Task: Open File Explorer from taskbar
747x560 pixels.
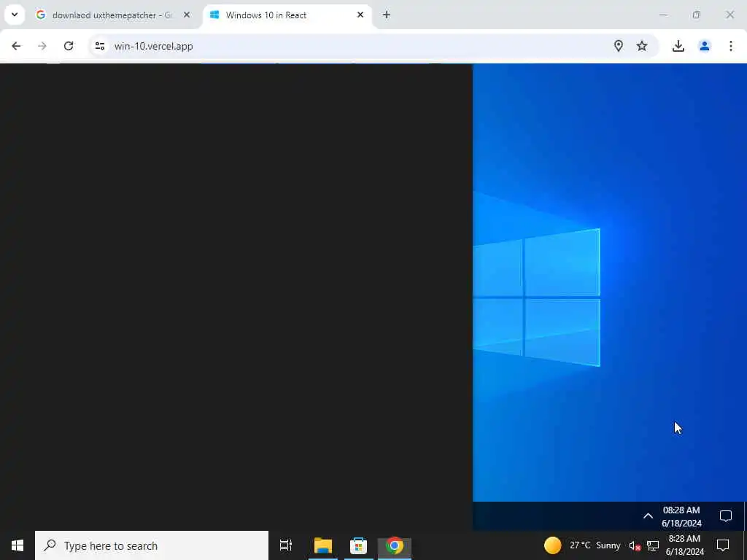Action: (x=323, y=545)
